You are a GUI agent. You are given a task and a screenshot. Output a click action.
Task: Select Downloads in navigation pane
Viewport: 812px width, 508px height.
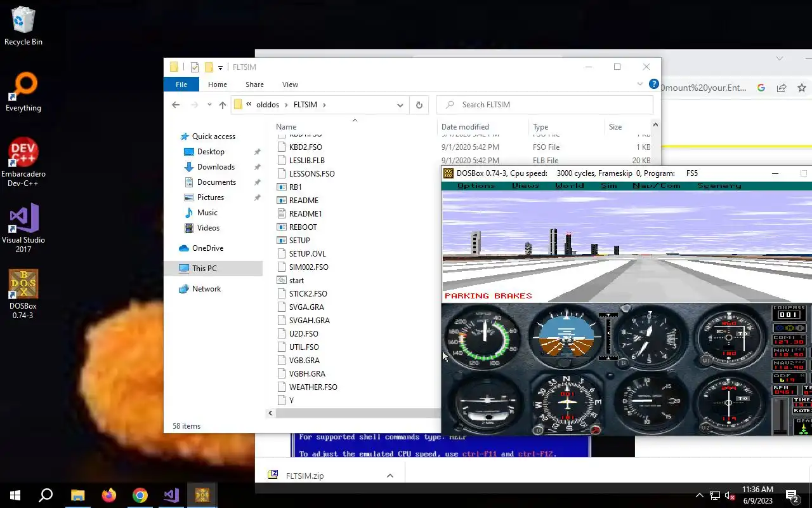tap(216, 167)
